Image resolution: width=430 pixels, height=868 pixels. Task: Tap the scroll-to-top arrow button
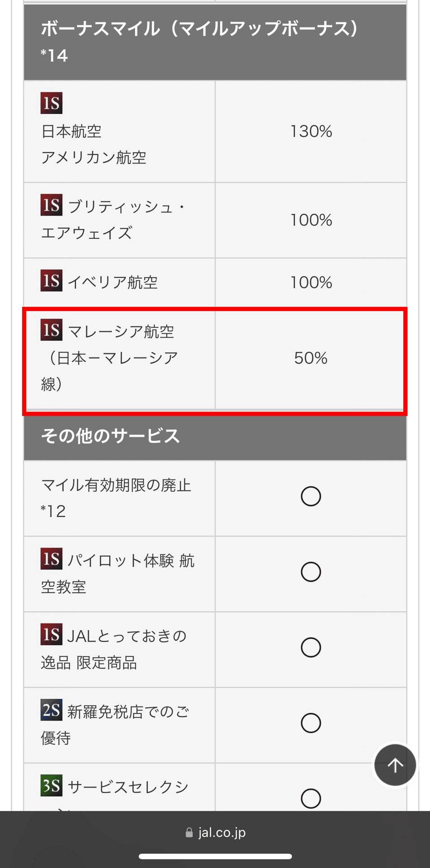[395, 765]
